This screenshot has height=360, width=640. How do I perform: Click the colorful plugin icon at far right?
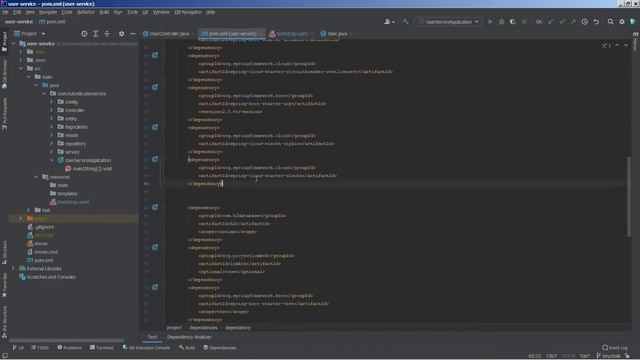pyautogui.click(x=633, y=22)
